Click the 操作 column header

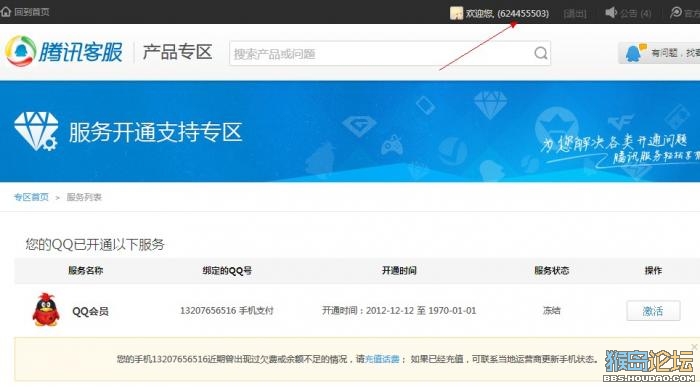[x=653, y=270]
